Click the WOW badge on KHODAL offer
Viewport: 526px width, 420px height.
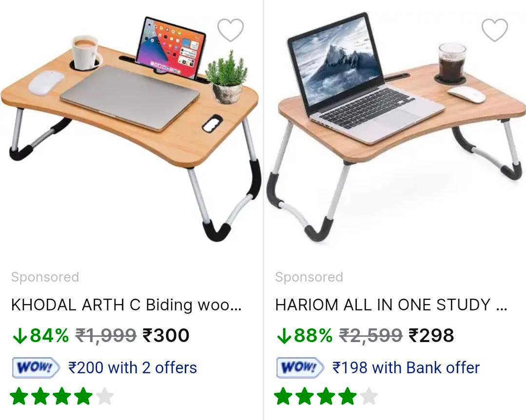point(36,368)
